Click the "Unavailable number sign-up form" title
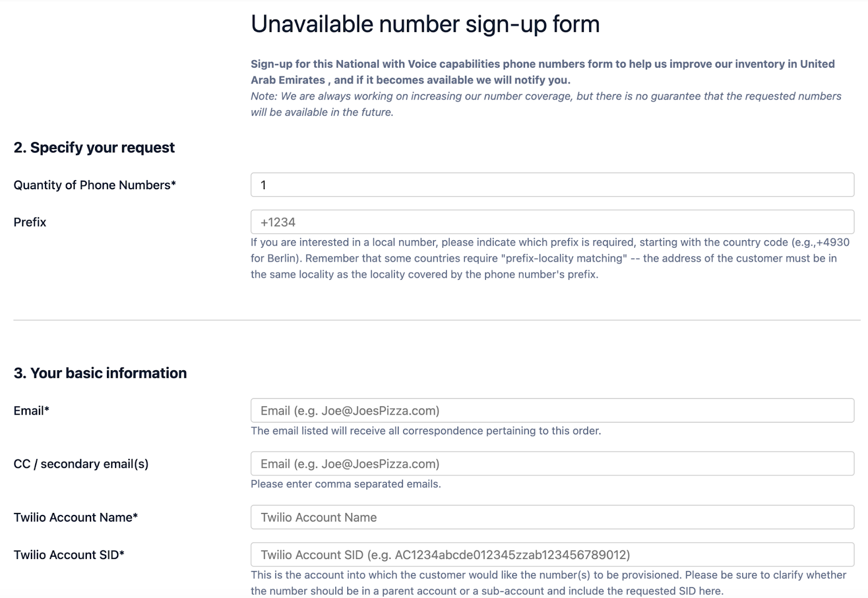The width and height of the screenshot is (868, 598). (425, 24)
